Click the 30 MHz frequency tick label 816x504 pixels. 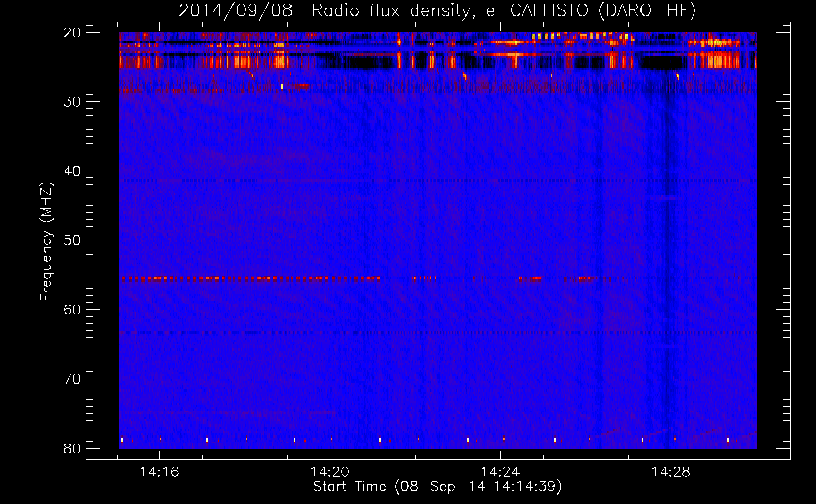coord(73,102)
